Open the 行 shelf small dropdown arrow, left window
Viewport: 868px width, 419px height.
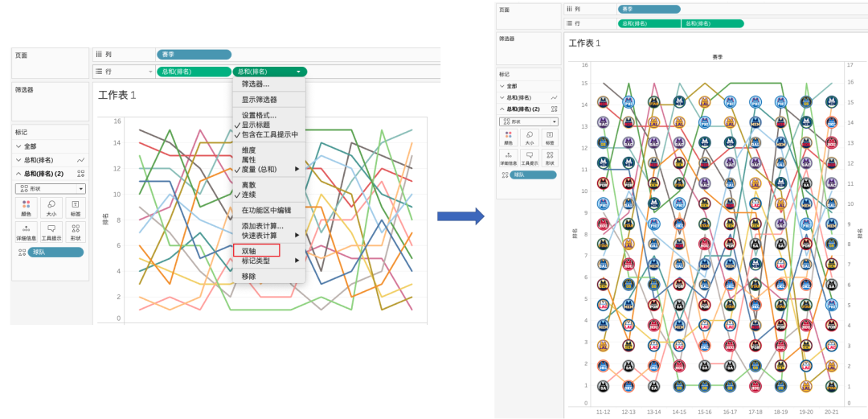click(x=150, y=72)
